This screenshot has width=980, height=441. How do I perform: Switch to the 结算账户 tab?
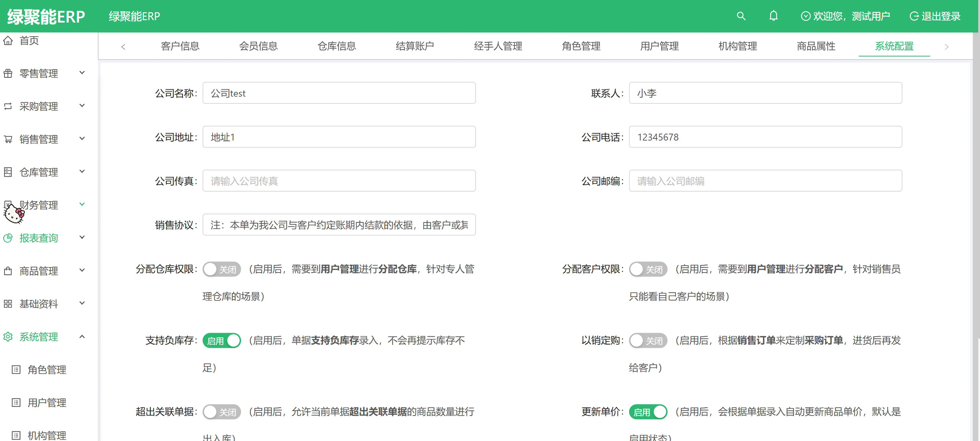(415, 46)
